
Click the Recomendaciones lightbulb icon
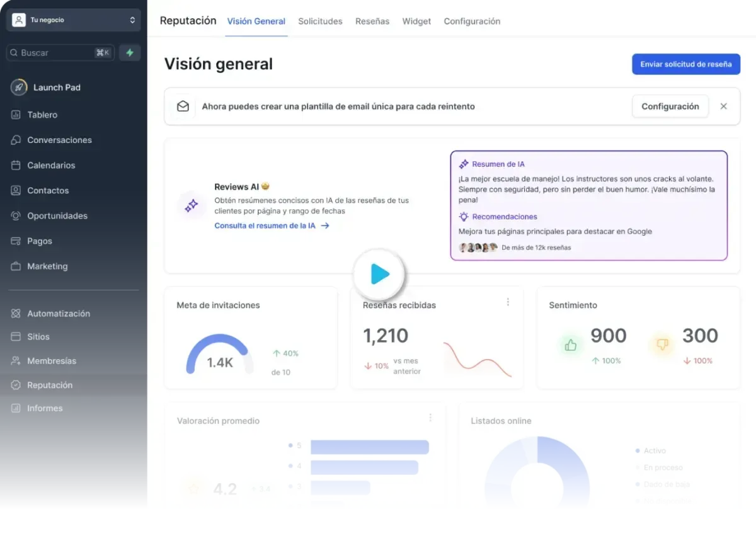[x=464, y=217]
